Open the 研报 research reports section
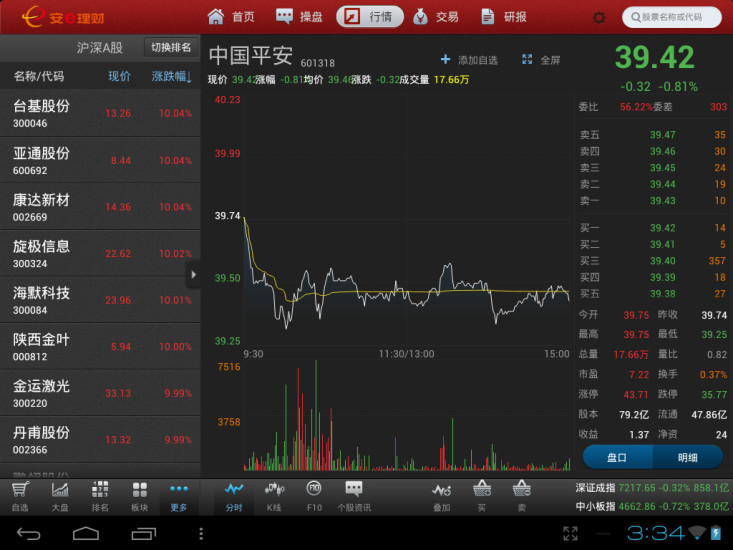733x550 pixels. click(503, 17)
